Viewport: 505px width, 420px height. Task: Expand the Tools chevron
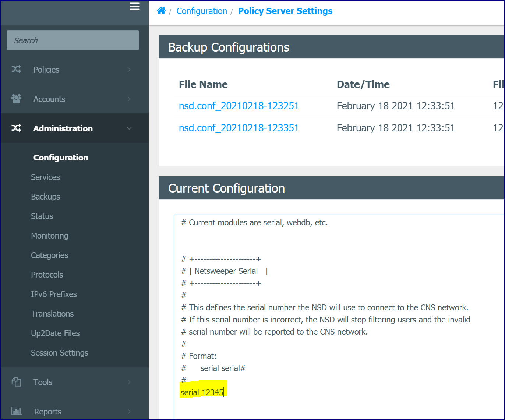coord(129,382)
